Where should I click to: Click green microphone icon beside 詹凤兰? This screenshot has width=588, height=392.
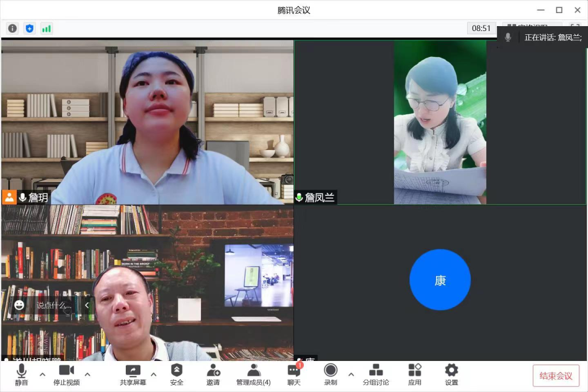pyautogui.click(x=299, y=197)
